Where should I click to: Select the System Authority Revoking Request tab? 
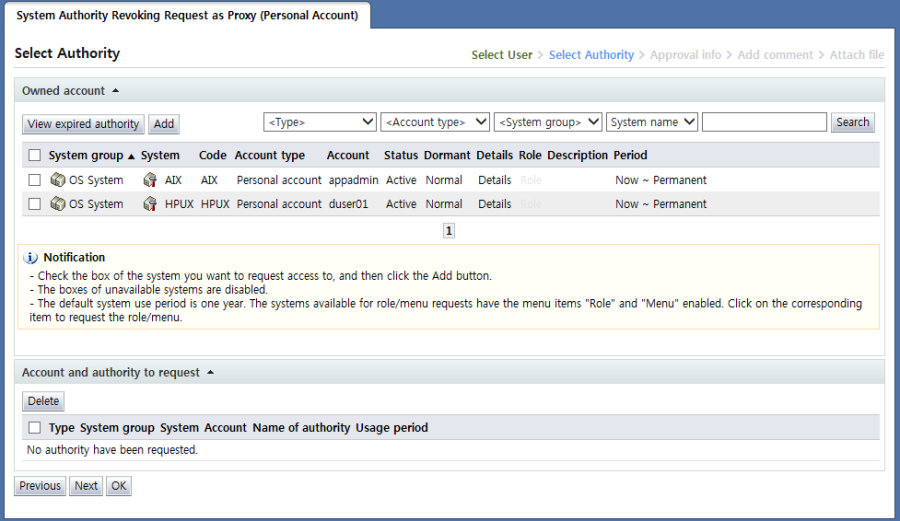point(187,16)
